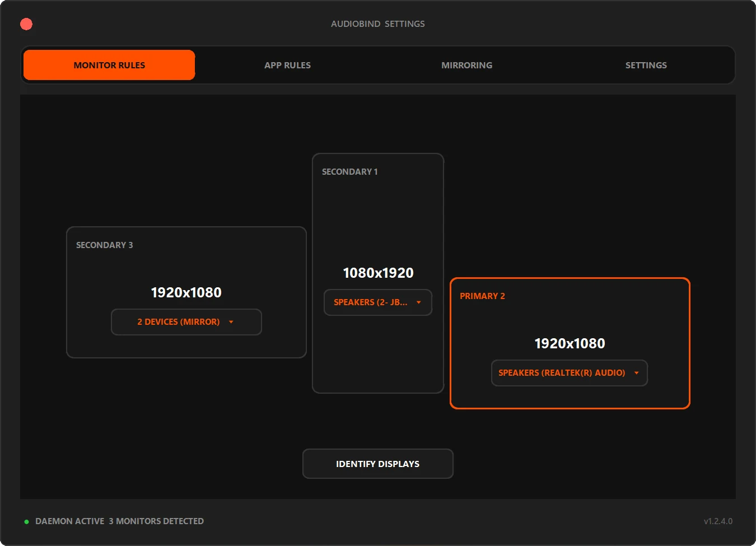This screenshot has width=756, height=546.
Task: Close the window with the red button
Action: point(26,24)
